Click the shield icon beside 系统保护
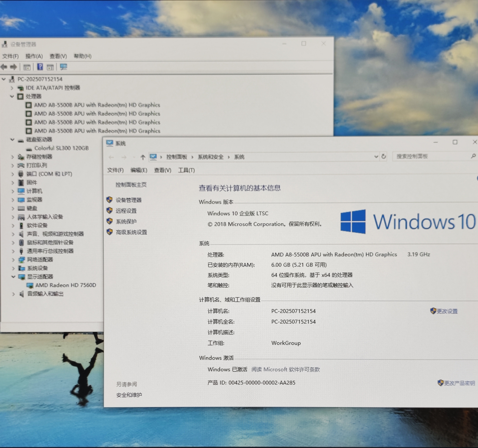This screenshot has height=448, width=478. click(110, 221)
